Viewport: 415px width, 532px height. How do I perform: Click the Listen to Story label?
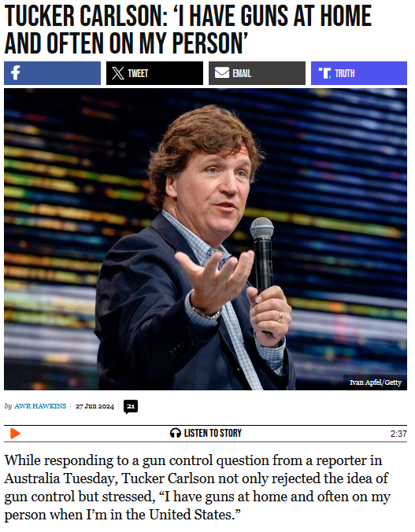(213, 434)
